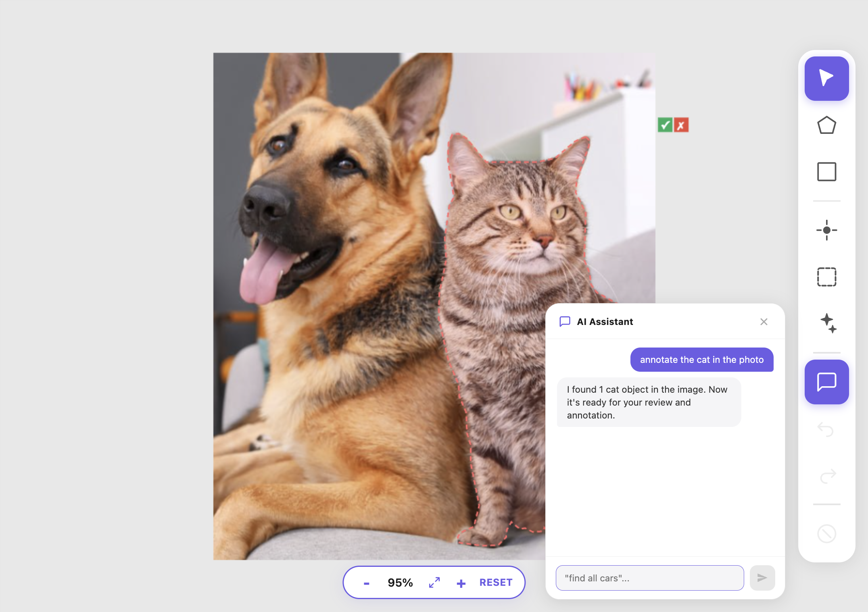868x612 pixels.
Task: Click the disabled circle-slash icon
Action: 826,533
